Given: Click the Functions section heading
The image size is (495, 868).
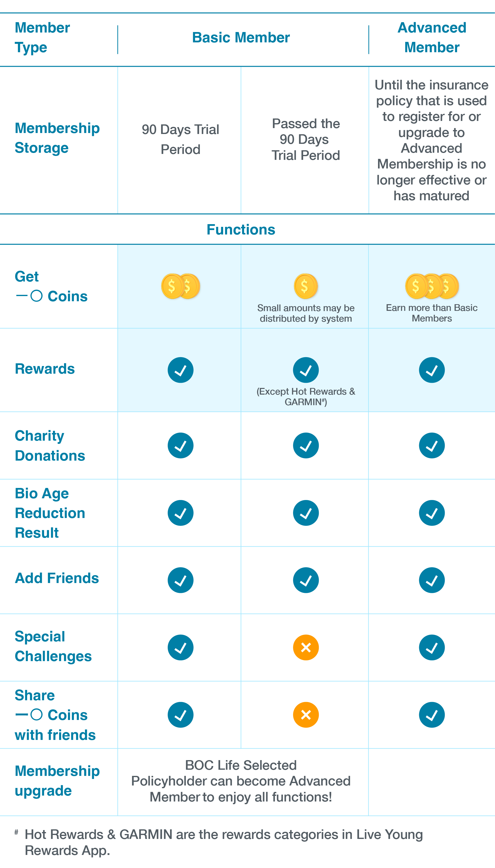Looking at the screenshot, I should pos(241,230).
